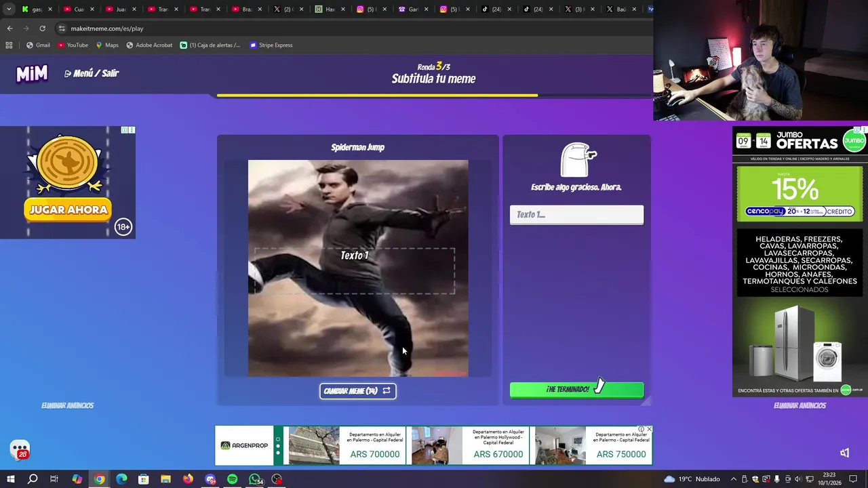The image size is (868, 488).
Task: Switch to the Kick 'gas' tab
Action: (36, 9)
